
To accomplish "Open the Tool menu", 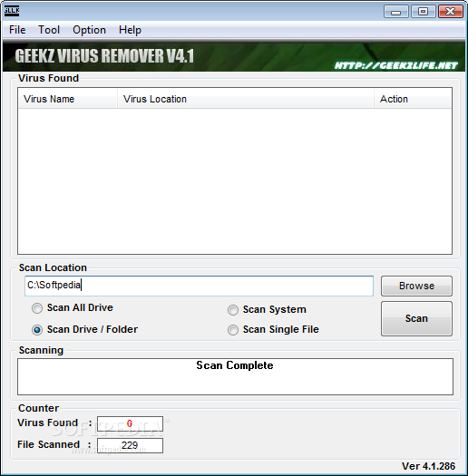I will pos(49,30).
